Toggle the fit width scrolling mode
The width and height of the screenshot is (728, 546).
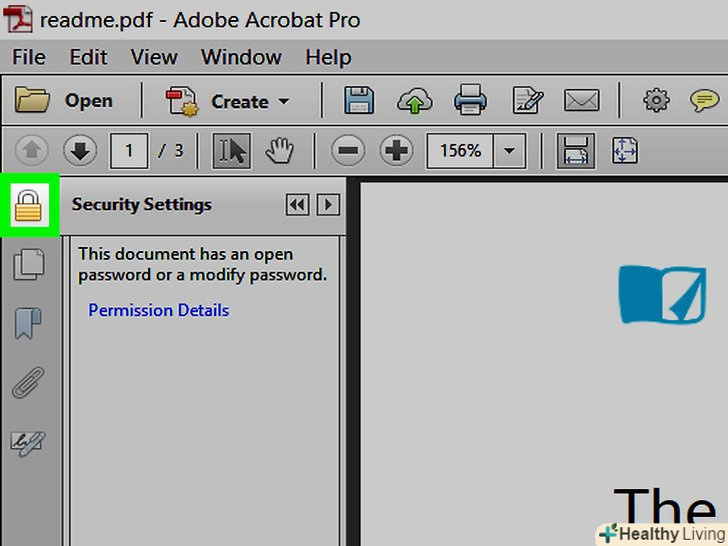576,150
